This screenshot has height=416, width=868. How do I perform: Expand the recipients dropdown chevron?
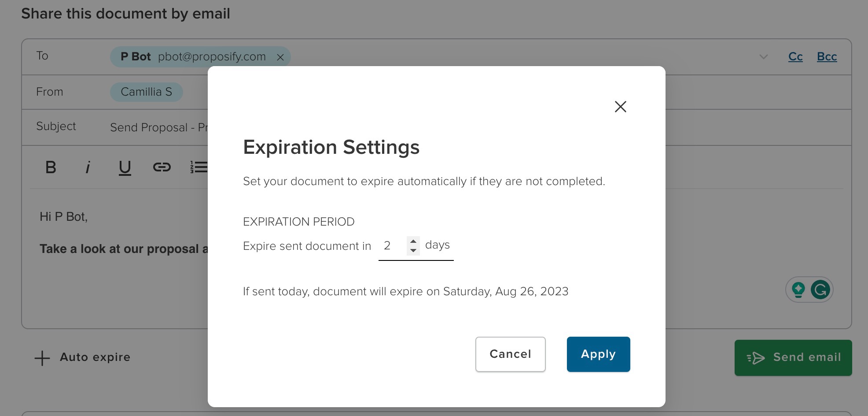tap(764, 57)
